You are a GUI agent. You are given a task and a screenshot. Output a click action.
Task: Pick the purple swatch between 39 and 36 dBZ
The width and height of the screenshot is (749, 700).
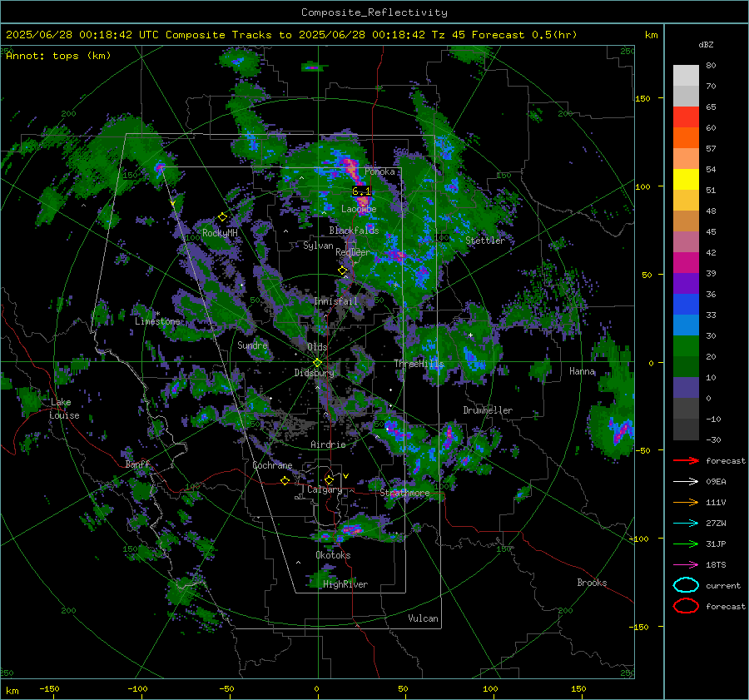coord(686,284)
